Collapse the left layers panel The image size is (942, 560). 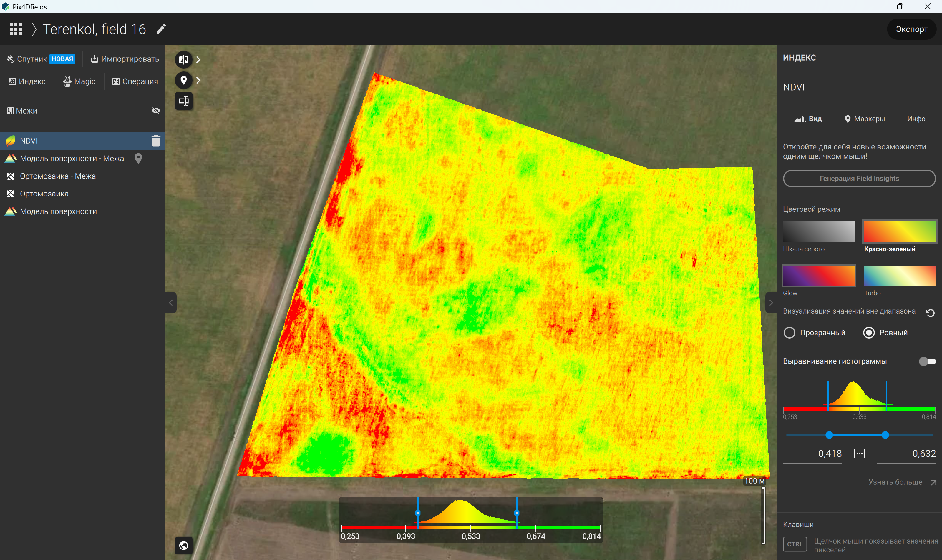pos(171,303)
